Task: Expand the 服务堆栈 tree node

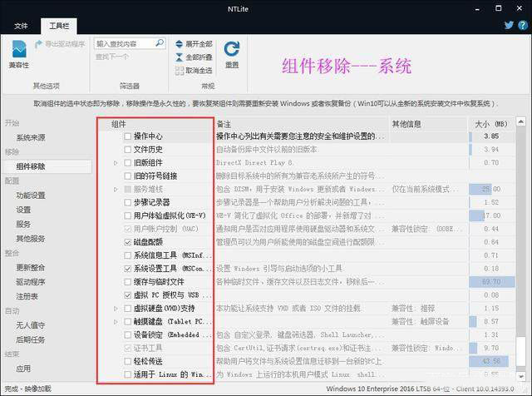Action: point(116,189)
